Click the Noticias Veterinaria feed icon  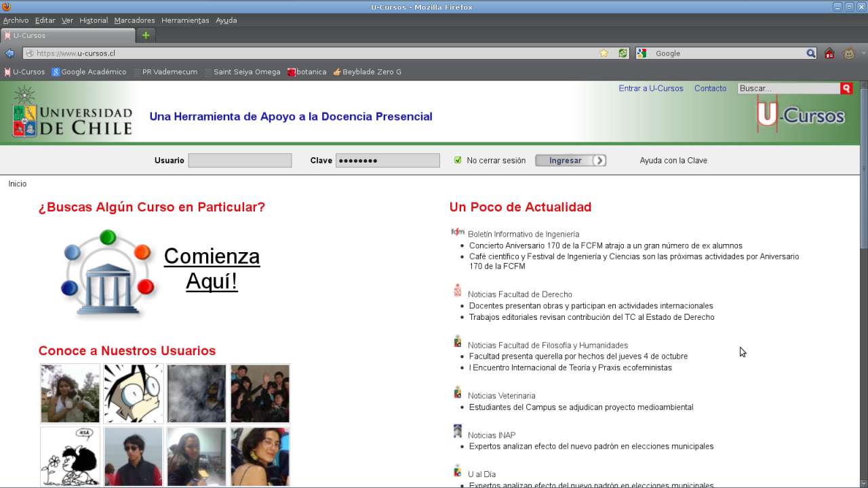[457, 392]
